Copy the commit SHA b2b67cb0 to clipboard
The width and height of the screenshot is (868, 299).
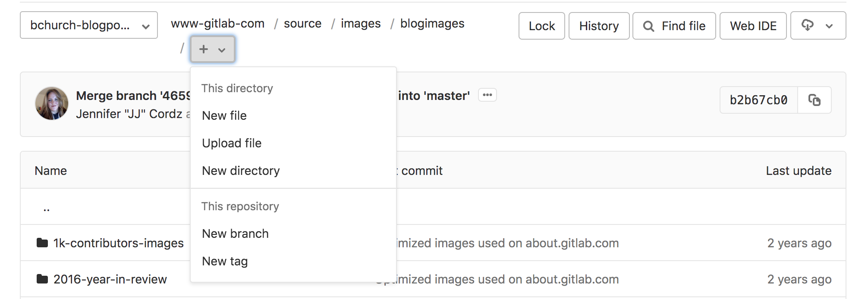click(814, 100)
